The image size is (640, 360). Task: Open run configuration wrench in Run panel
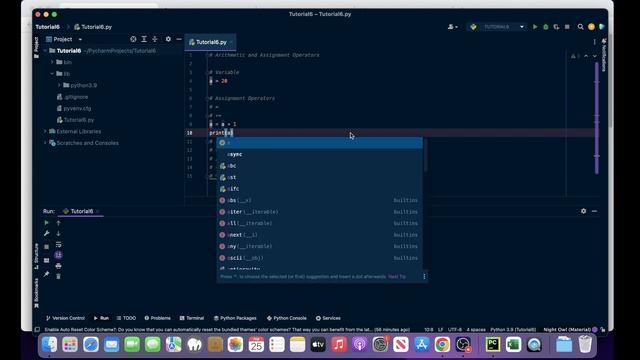47,233
